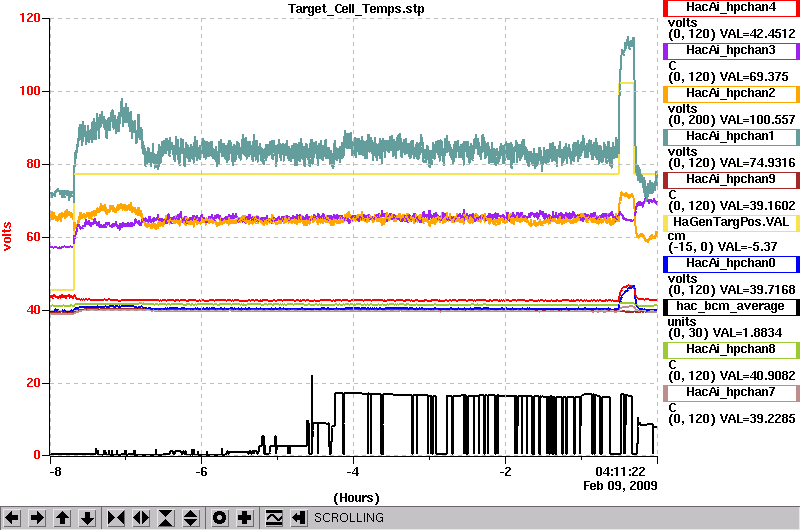Select the blue HacAi_hpchan0 legend entry
The width and height of the screenshot is (800, 530).
[731, 264]
